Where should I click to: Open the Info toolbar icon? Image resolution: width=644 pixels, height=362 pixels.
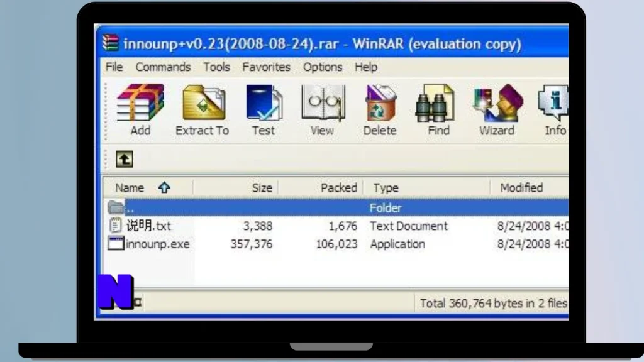click(x=553, y=103)
